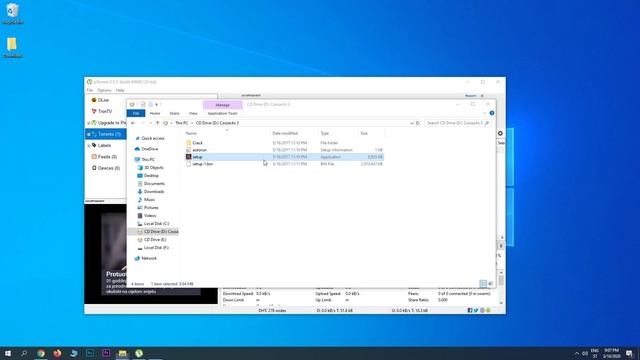Open the uTorrent File menu
Viewport: 640px width, 360px height.
(x=90, y=90)
